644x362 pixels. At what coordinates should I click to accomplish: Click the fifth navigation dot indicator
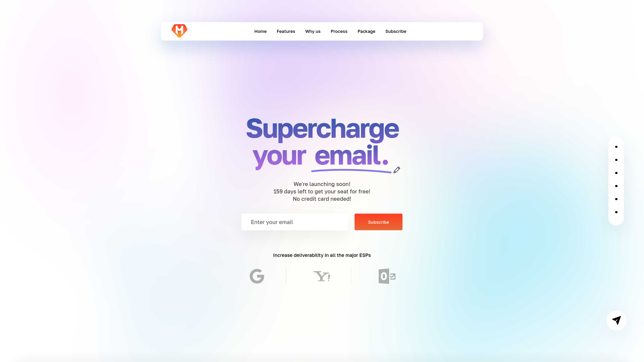616,199
